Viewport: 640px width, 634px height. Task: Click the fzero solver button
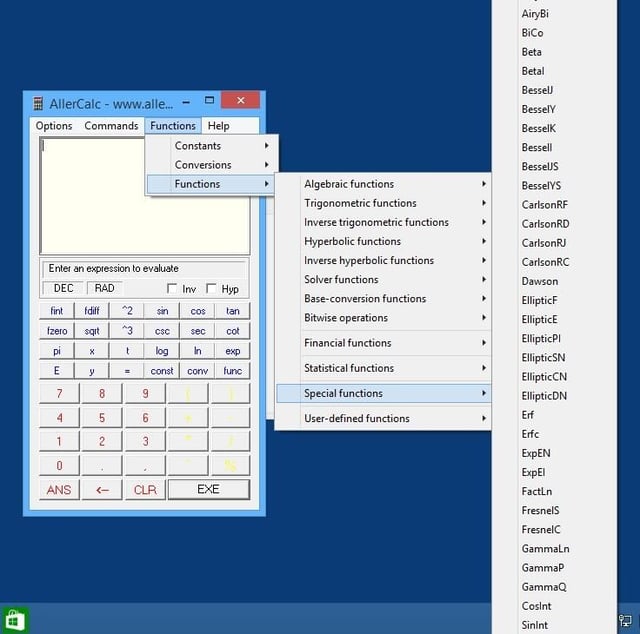click(57, 331)
